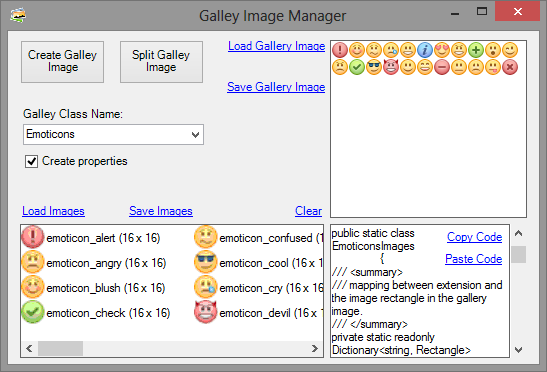Click the application icon in title bar

tap(18, 15)
